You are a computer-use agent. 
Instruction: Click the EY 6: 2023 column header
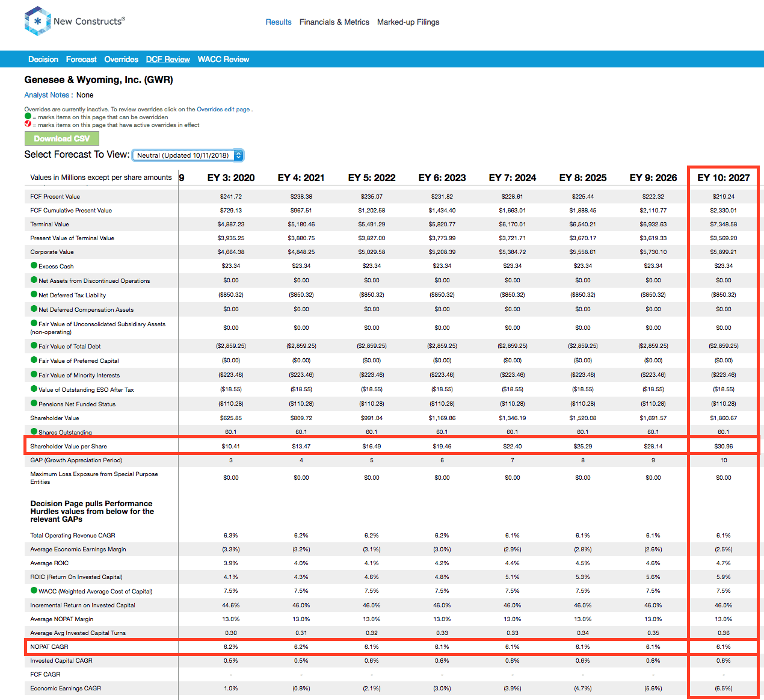442,178
